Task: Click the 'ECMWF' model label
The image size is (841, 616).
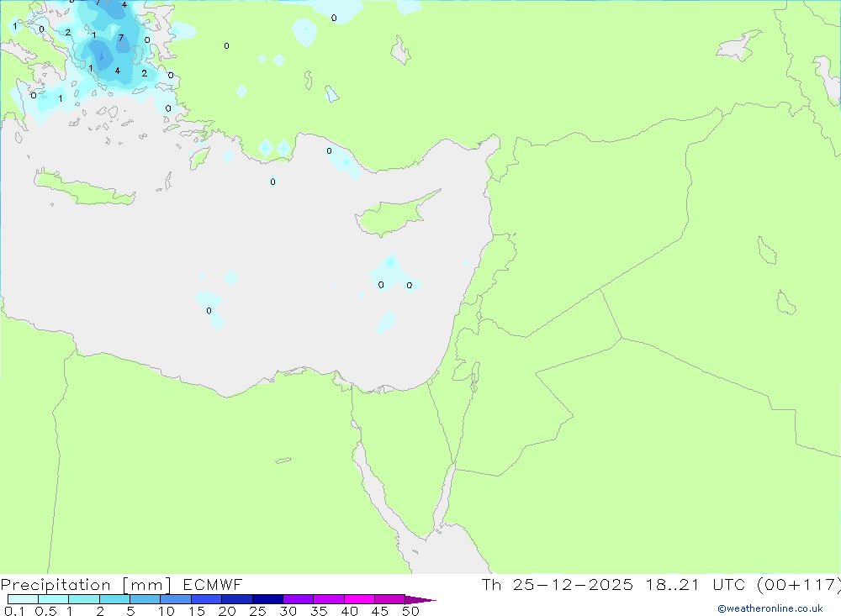Action: pos(213,585)
